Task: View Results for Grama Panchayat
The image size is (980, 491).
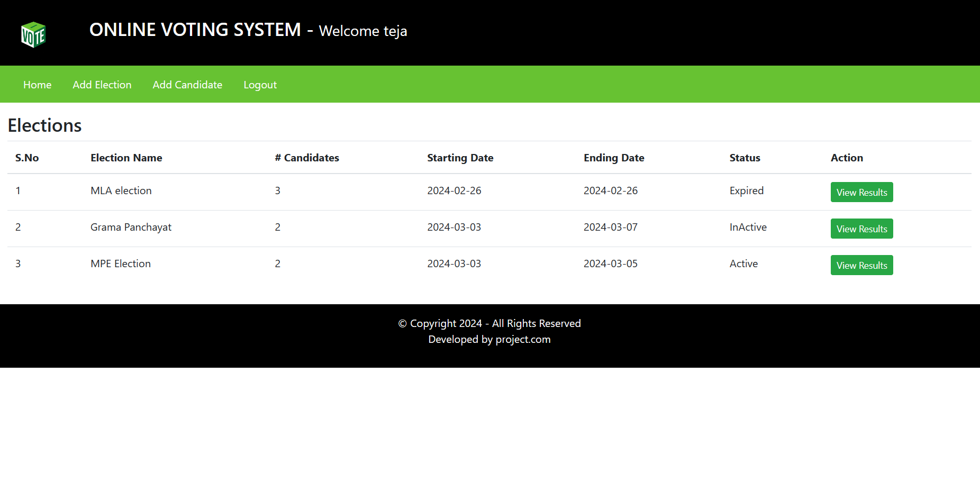Action: pos(861,229)
